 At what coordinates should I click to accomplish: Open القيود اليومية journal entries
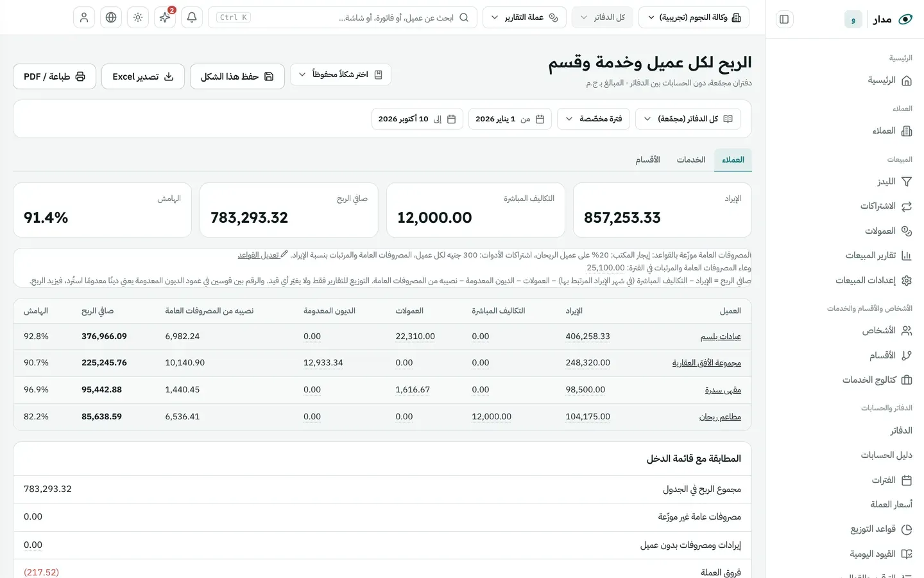tap(881, 554)
